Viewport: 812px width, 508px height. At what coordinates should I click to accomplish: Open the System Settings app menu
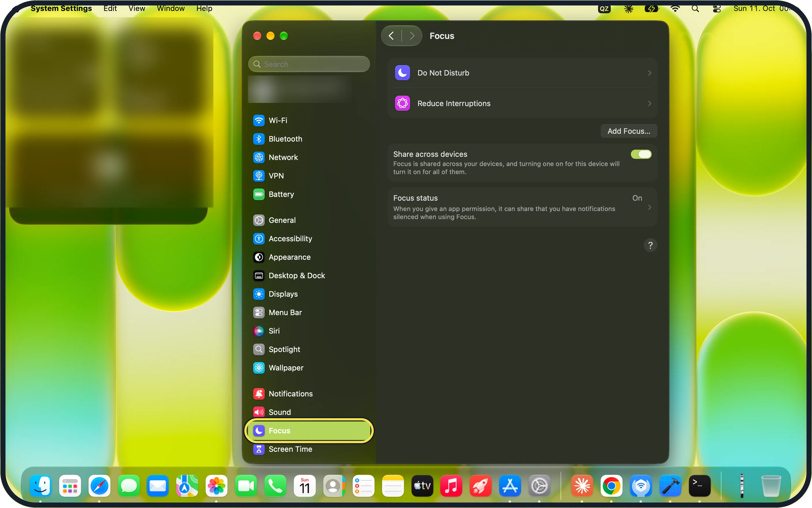click(61, 8)
